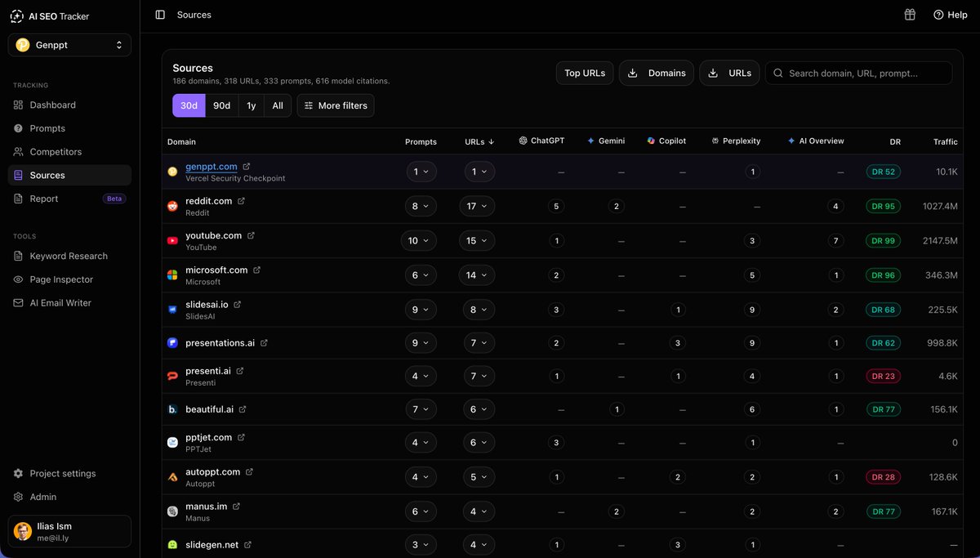This screenshot has height=558, width=980.
Task: Click the Perplexity count 9 for slidesai.io
Action: [x=752, y=310]
